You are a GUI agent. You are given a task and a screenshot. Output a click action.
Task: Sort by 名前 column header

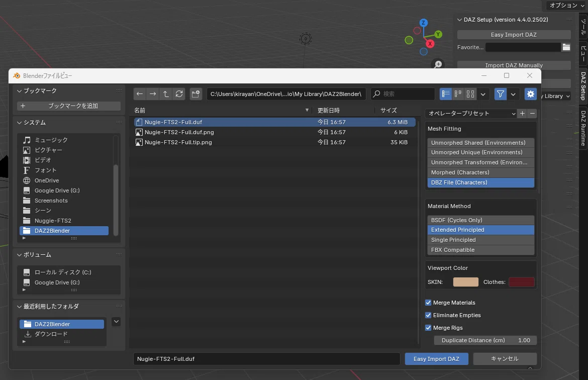(221, 110)
